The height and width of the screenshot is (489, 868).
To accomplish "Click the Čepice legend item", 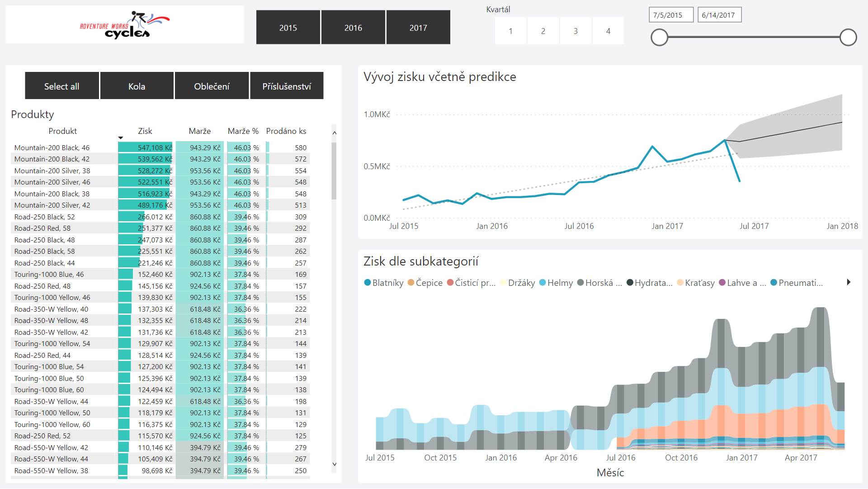I will tap(425, 283).
